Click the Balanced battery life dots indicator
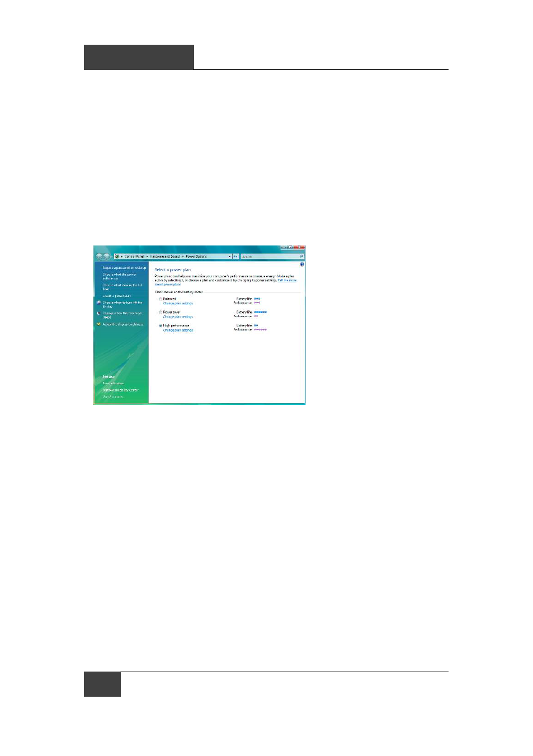This screenshot has width=533, height=756. (x=257, y=299)
